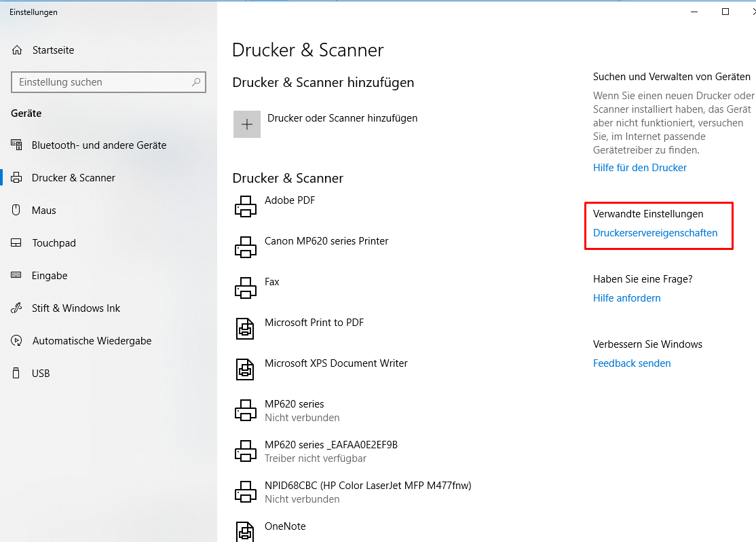Maximize the Einstellungen window
This screenshot has height=542, width=756.
pos(725,12)
